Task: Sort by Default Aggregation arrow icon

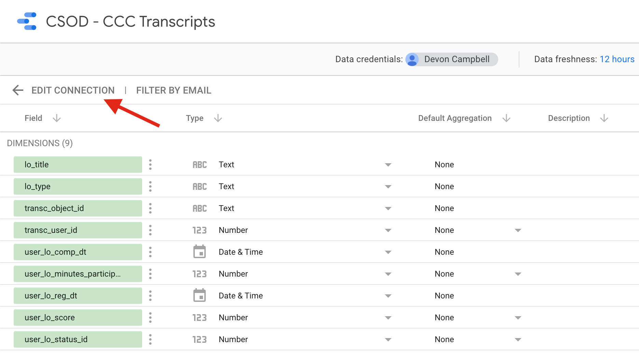Action: [506, 118]
